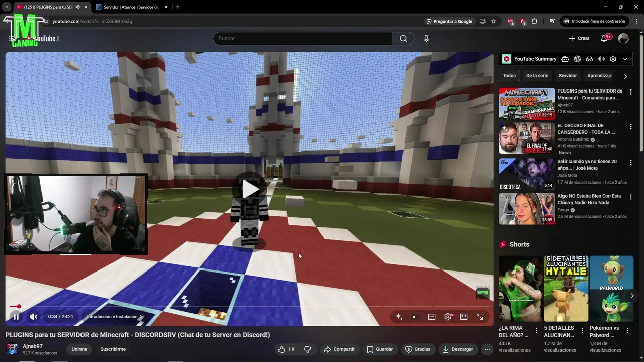Click the Gracias button

[x=418, y=349]
